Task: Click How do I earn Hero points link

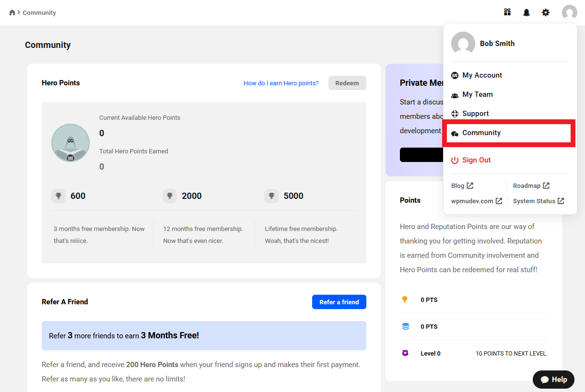Action: coord(281,83)
